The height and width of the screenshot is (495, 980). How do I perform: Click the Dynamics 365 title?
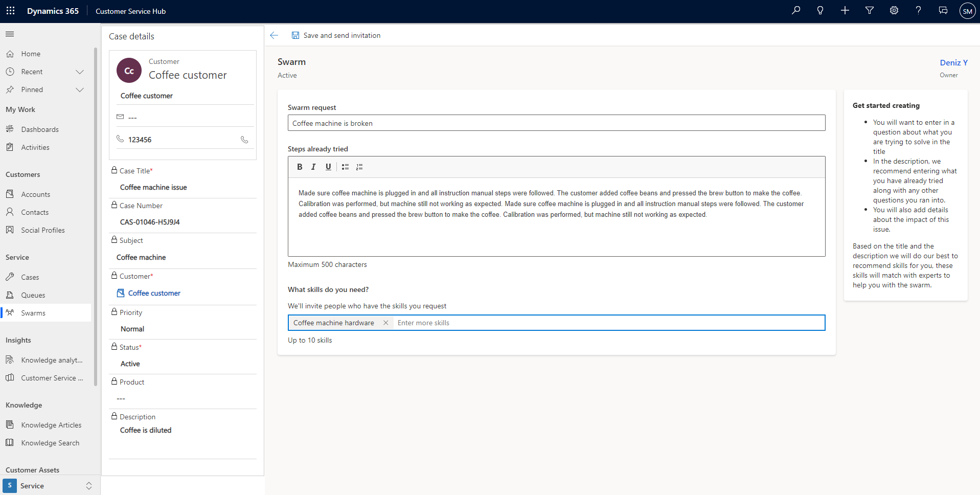[53, 11]
